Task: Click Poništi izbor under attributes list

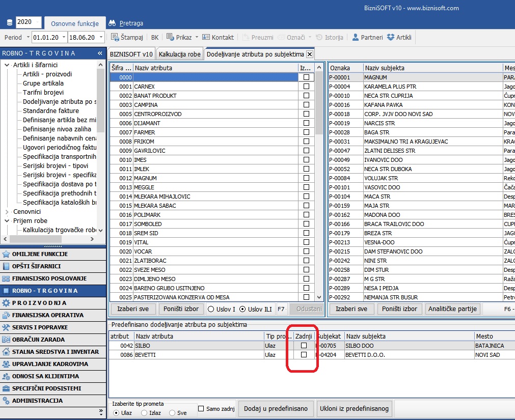Action: tap(181, 309)
